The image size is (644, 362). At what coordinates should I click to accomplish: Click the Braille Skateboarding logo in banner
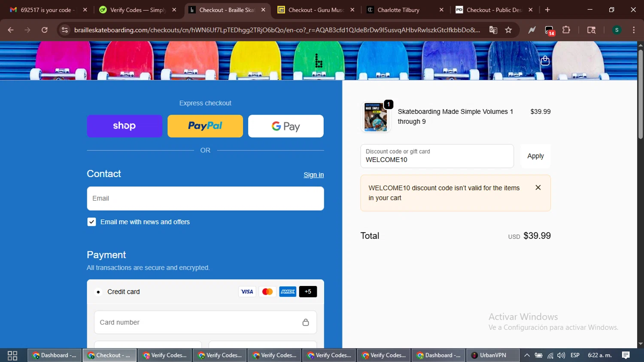coord(319,61)
